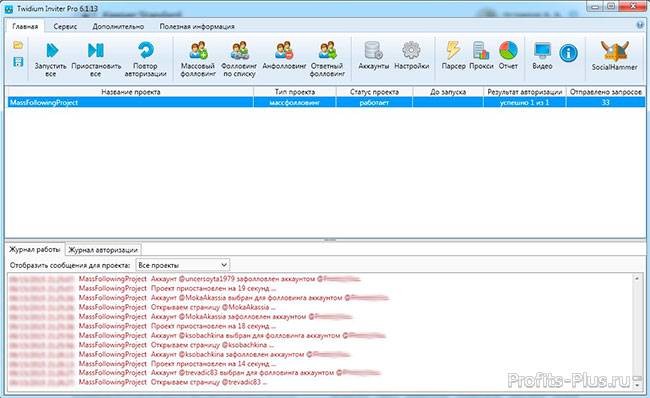Click the save floppy disk icon
The width and height of the screenshot is (650, 398).
[18, 62]
